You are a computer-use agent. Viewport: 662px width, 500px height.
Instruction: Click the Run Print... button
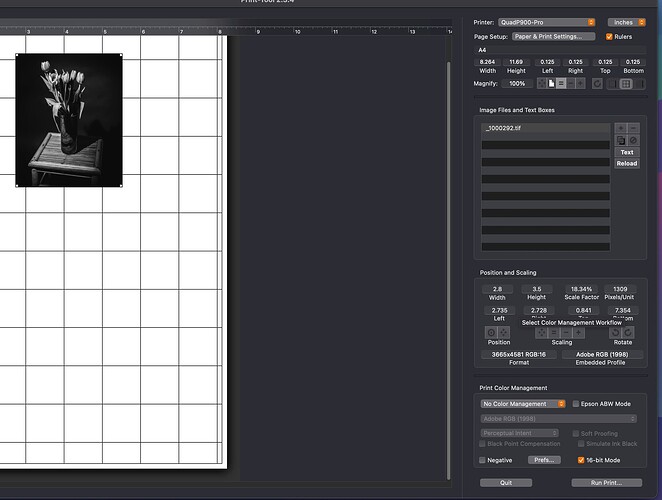607,483
